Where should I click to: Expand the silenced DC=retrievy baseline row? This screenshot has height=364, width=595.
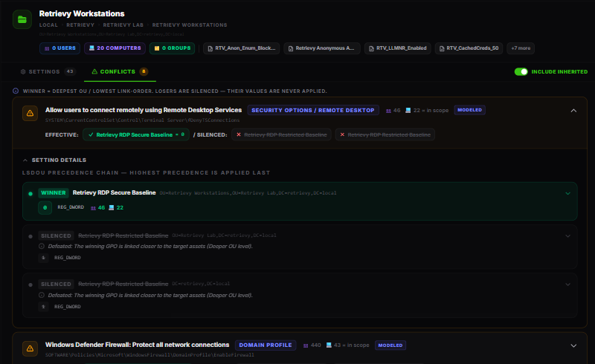(567, 285)
